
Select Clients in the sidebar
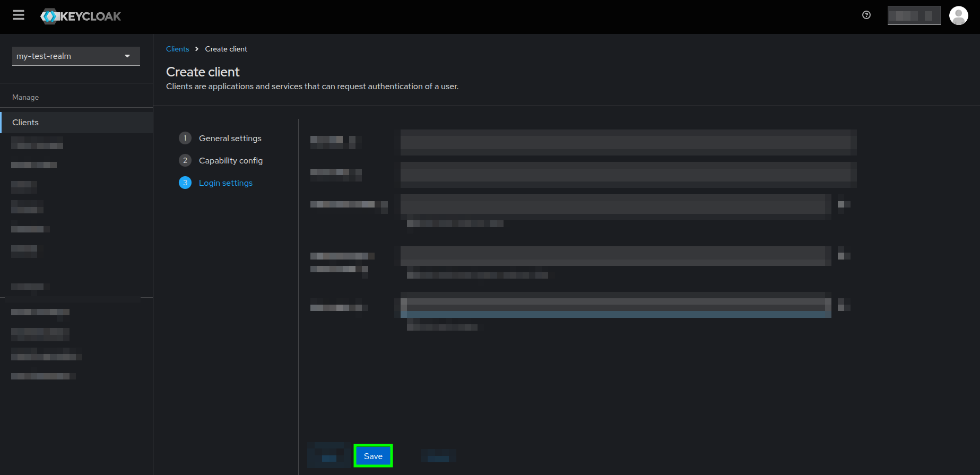(76, 123)
